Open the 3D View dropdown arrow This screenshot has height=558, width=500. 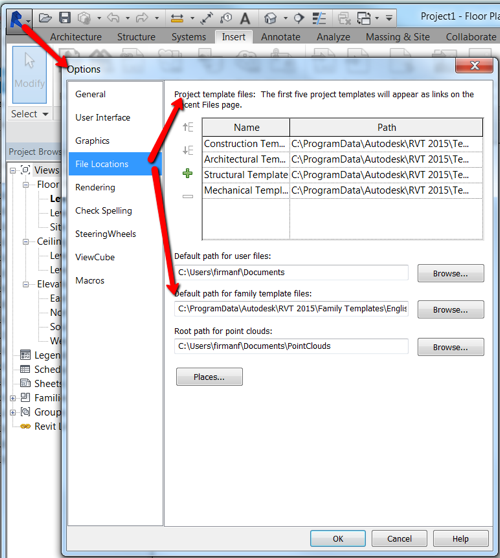[285, 18]
